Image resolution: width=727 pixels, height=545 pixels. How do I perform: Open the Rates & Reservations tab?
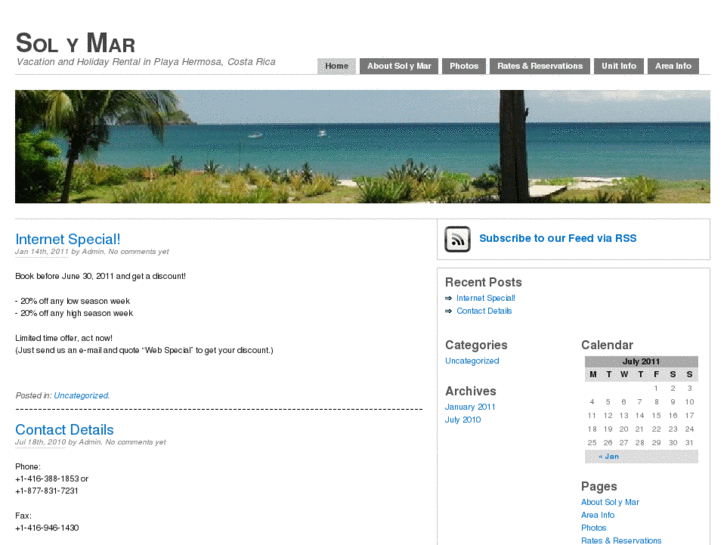540,66
